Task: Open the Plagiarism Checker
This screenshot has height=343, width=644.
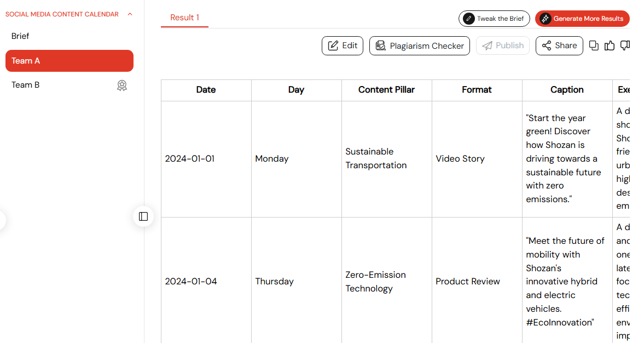Action: coord(419,45)
